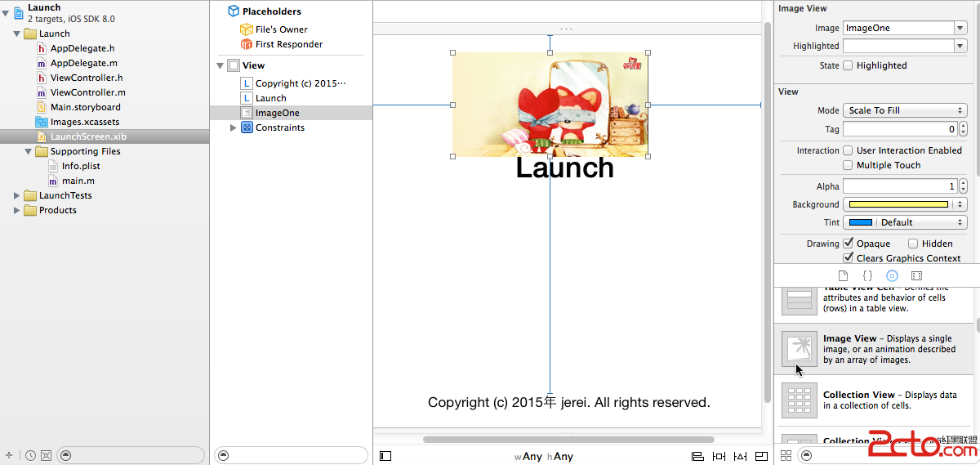Click the Align constraints icon
Screen dimensions: 980x465
tap(697, 456)
